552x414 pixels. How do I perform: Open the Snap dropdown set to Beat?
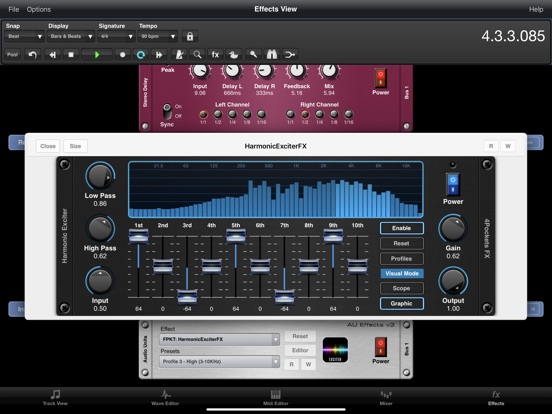[x=24, y=36]
